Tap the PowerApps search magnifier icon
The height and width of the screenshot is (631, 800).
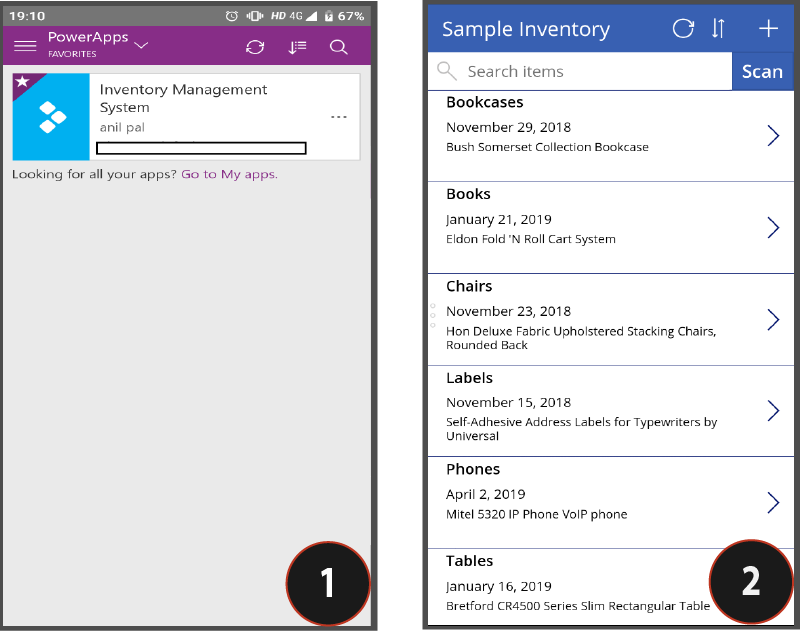[338, 47]
